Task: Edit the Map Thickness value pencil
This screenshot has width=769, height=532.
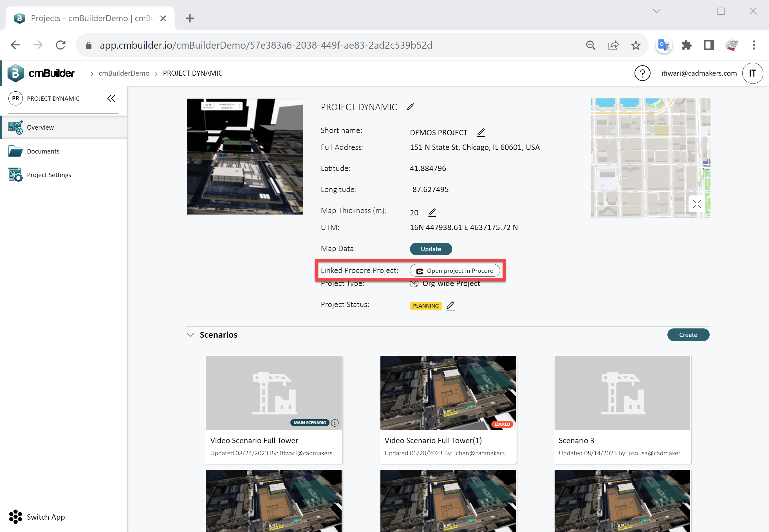Action: tap(432, 212)
